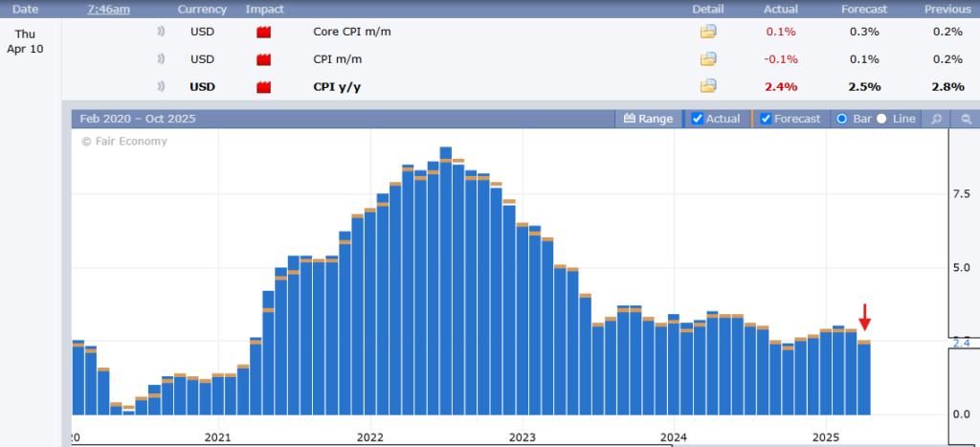Click detail folder icon for CPI y/y
The height and width of the screenshot is (447, 980).
(x=708, y=87)
